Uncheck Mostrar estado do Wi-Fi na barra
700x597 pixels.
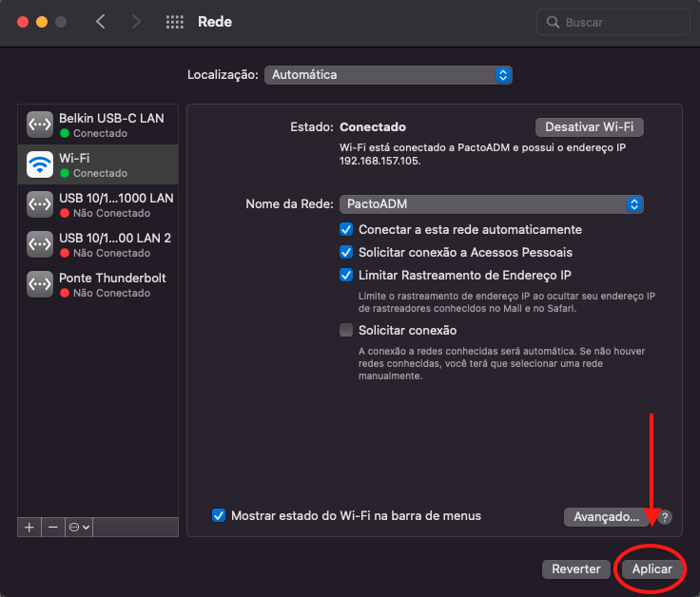pyautogui.click(x=219, y=515)
